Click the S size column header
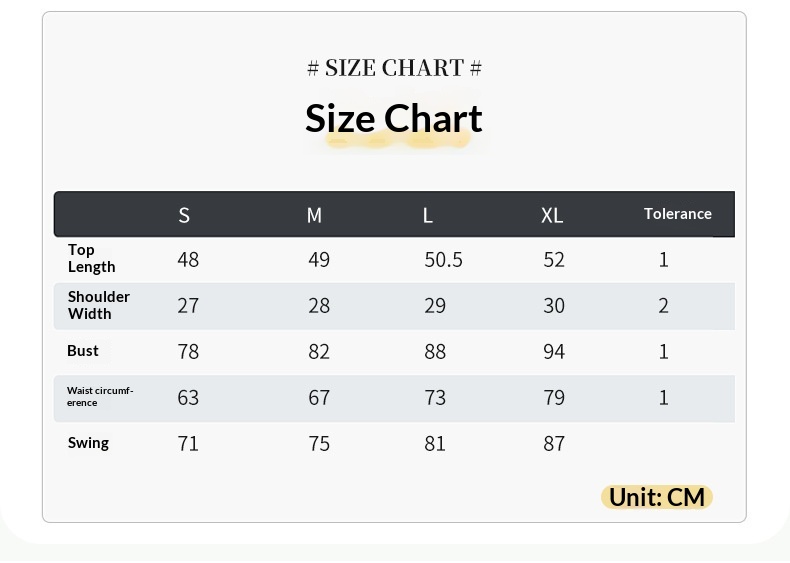790x563 pixels. (x=184, y=215)
